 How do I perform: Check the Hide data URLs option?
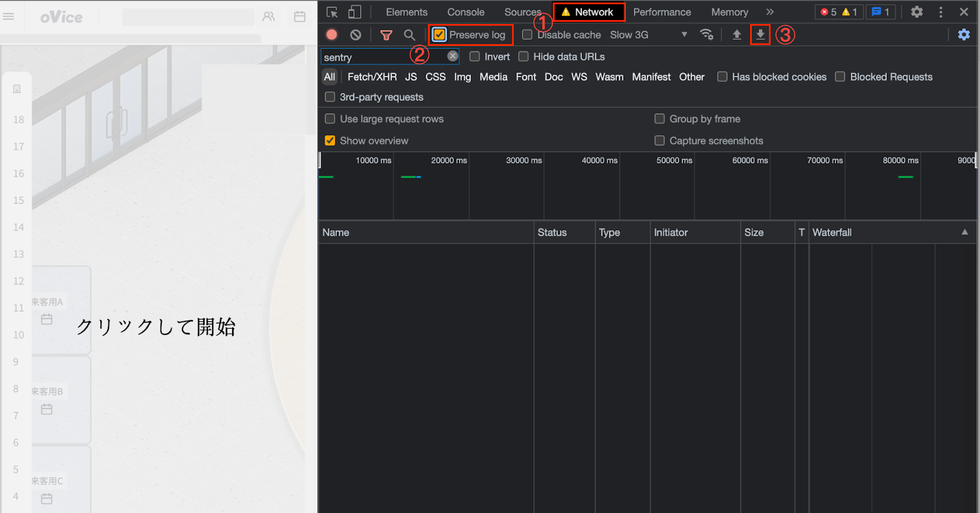[x=524, y=57]
